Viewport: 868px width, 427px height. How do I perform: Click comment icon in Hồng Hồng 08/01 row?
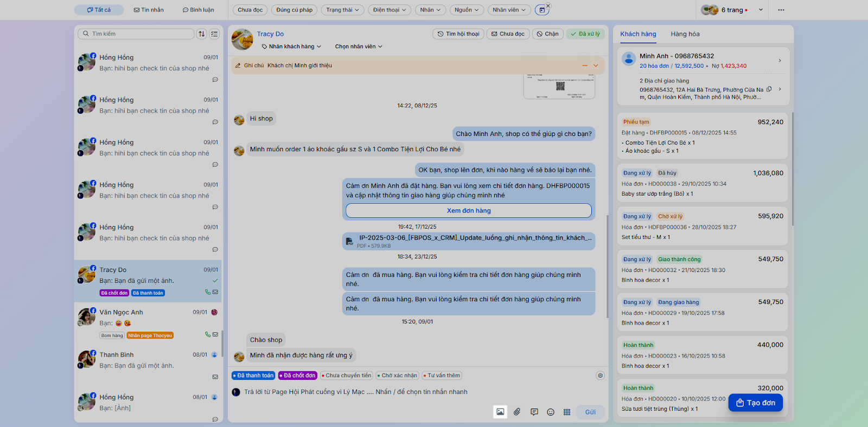point(215,419)
